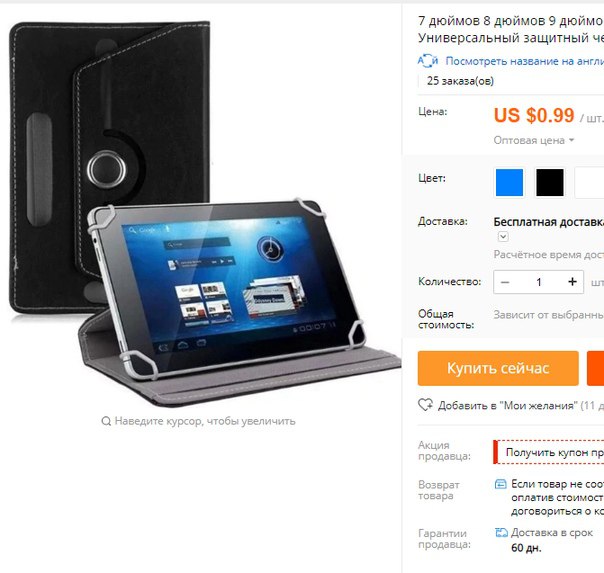Click the Купить сейчас button

(x=498, y=368)
